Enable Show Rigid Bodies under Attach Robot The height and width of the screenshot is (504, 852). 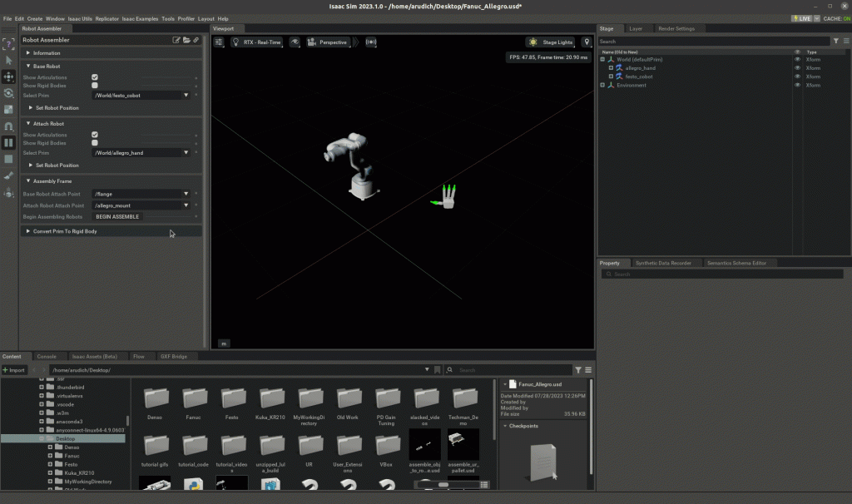coord(95,143)
